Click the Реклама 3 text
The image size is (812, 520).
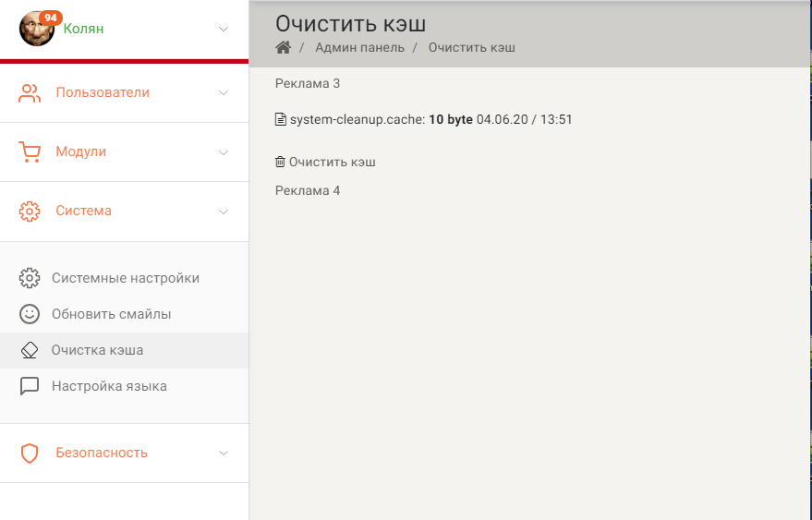(308, 83)
